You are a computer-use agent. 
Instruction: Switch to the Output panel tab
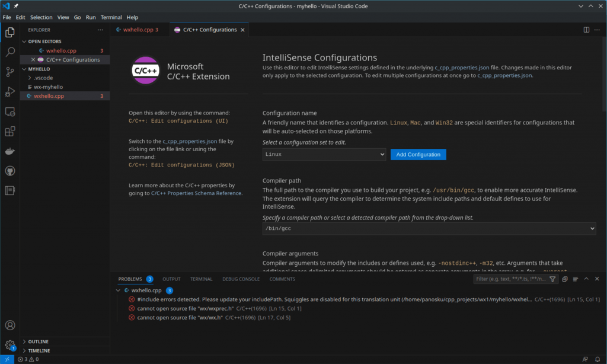coord(171,279)
